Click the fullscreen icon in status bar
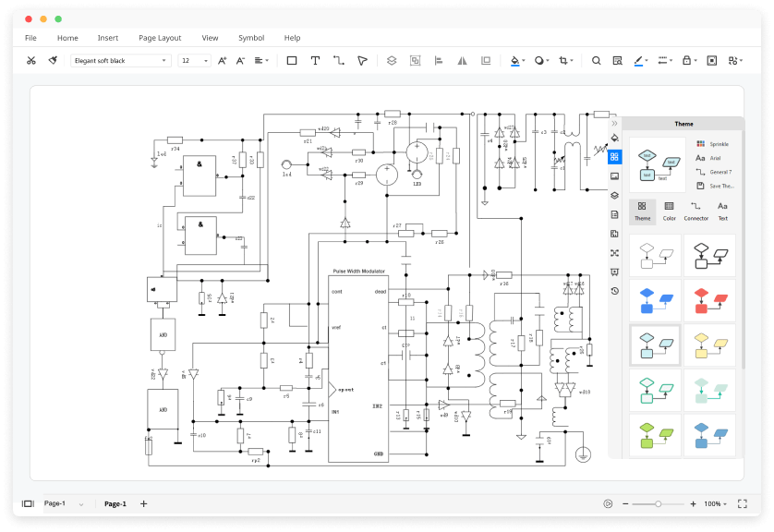The width and height of the screenshot is (774, 532). [x=743, y=504]
